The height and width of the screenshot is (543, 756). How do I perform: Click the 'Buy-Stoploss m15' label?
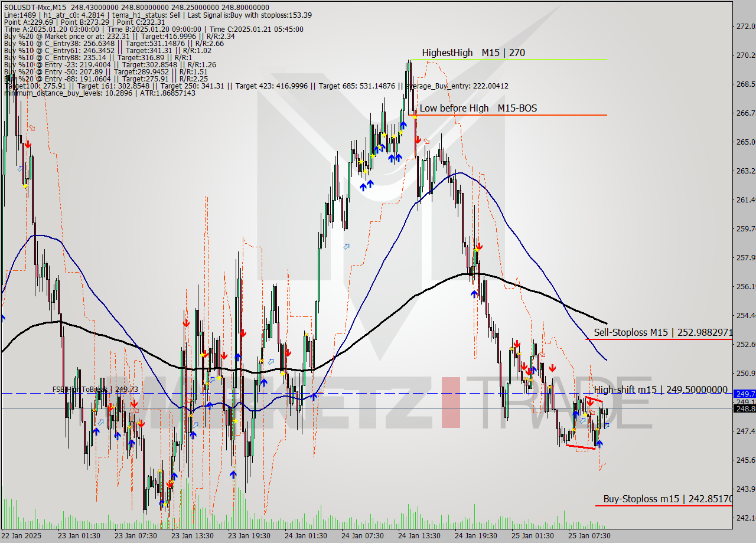pos(667,499)
